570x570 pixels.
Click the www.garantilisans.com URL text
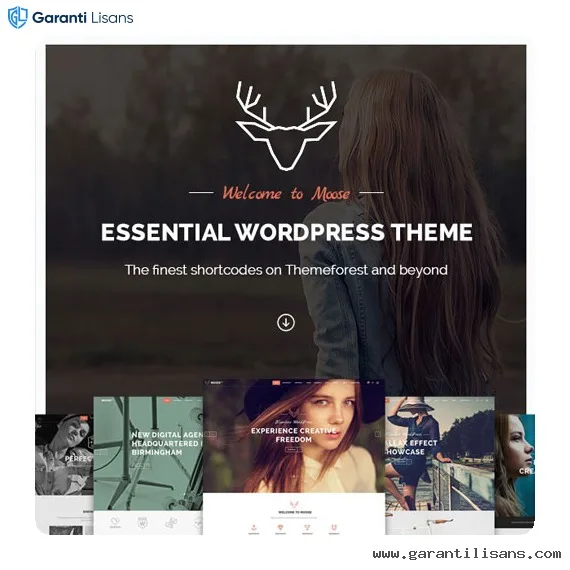coord(467,554)
